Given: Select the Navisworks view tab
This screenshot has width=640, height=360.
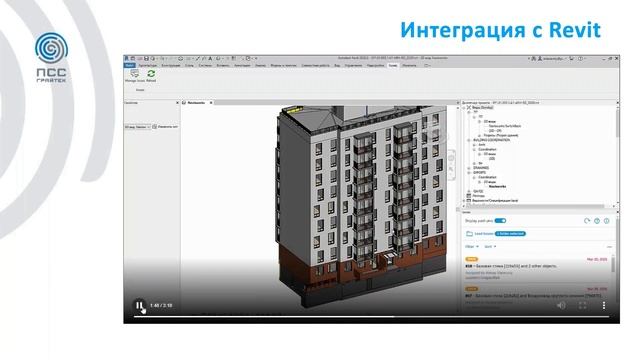Looking at the screenshot, I should (196, 103).
